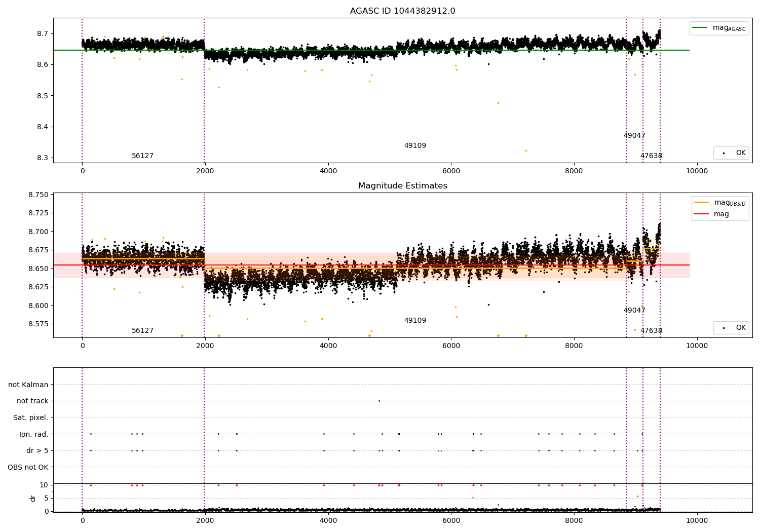
Task: Click the '8.700' y-tick label
Action: click(38, 232)
